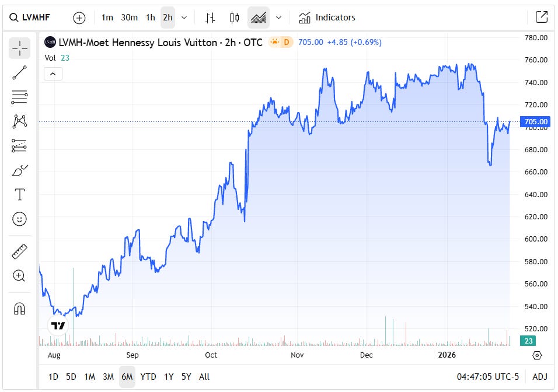
Task: Set range to YTD
Action: tap(148, 377)
